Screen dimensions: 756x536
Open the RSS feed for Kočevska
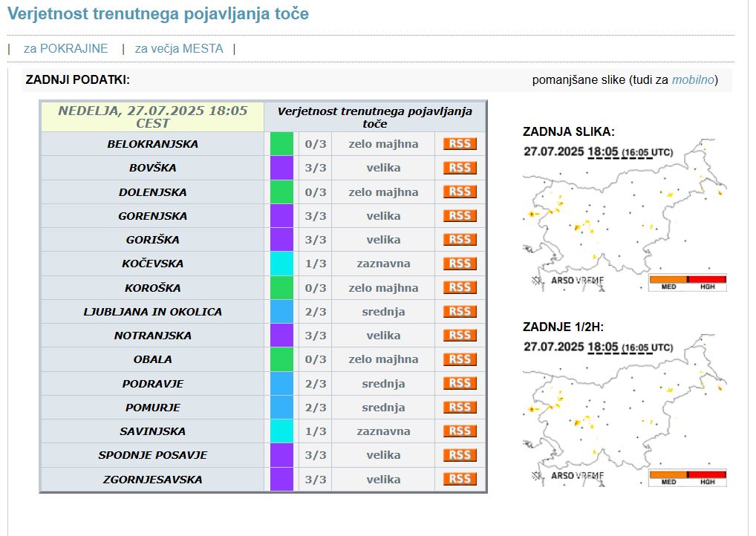[x=460, y=264]
